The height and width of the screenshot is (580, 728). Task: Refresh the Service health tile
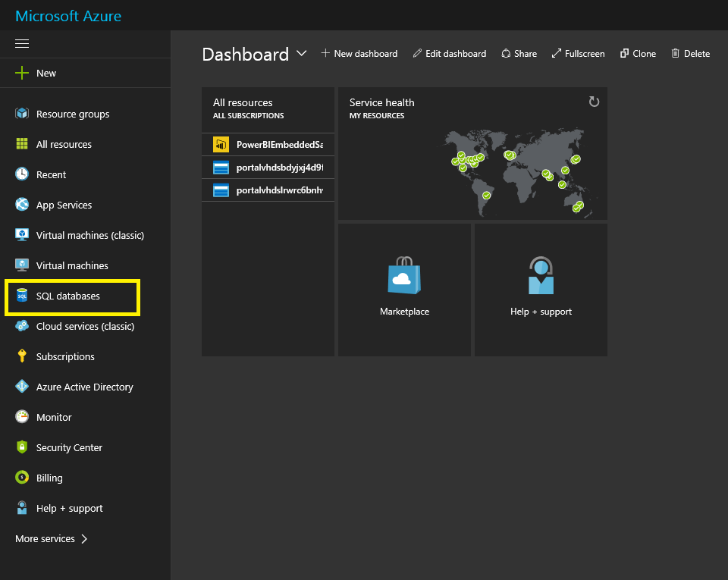pos(594,102)
